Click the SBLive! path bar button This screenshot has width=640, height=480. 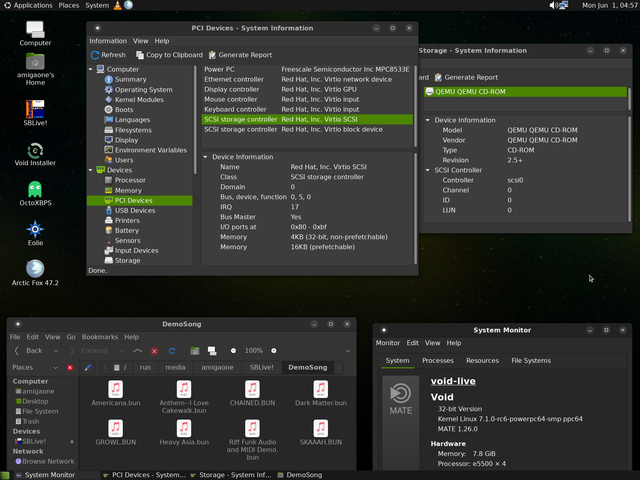pos(261,367)
